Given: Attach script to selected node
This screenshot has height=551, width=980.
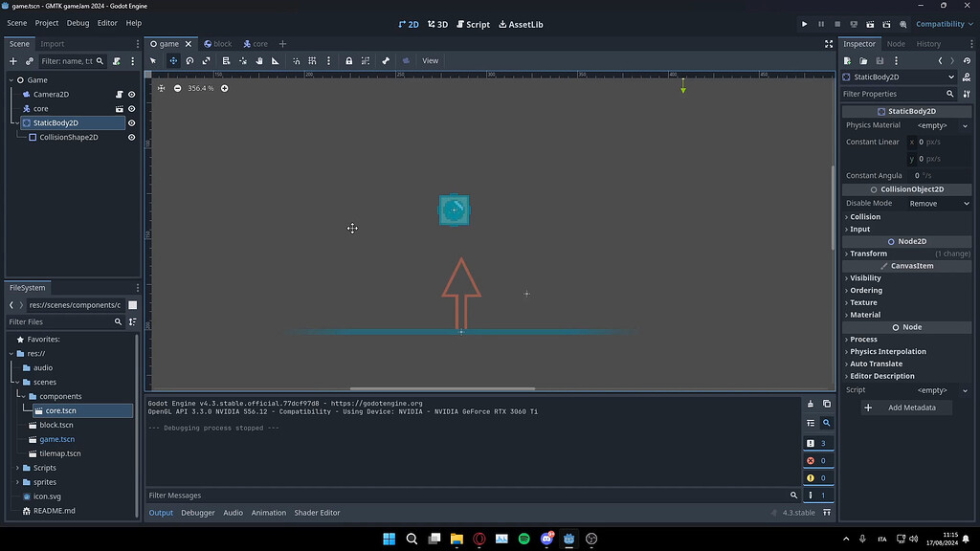Looking at the screenshot, I should 116,61.
